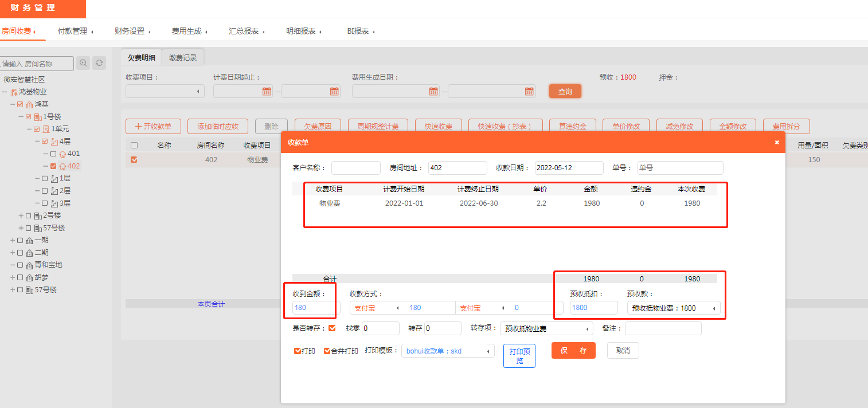Image resolution: width=868 pixels, height=408 pixels.
Task: Open the 打印模板 dropdown
Action: pyautogui.click(x=447, y=351)
